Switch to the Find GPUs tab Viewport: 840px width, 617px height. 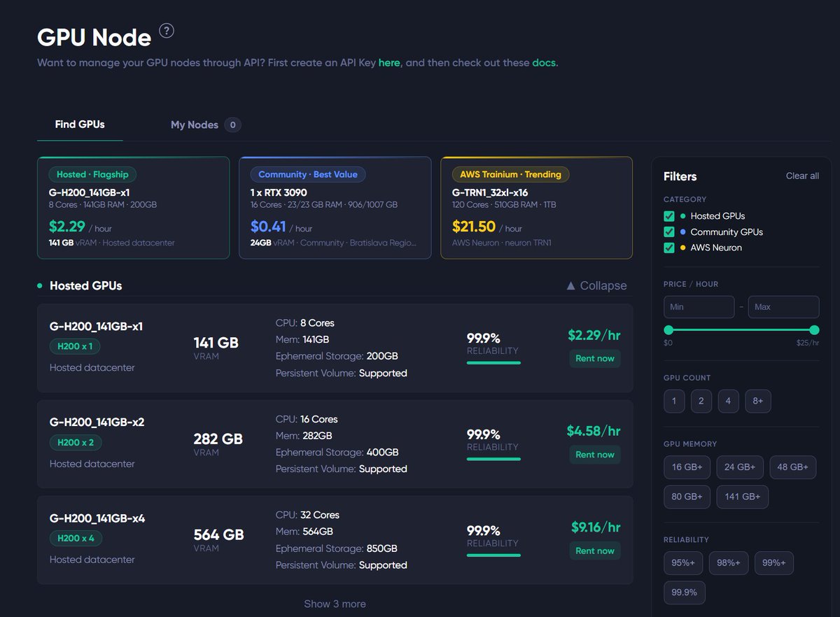[x=80, y=125]
